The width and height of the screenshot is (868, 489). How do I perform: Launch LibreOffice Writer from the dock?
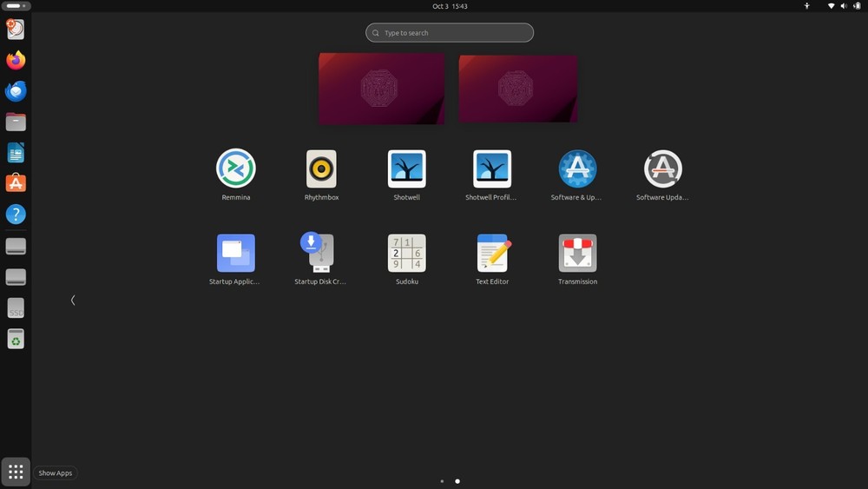(x=16, y=152)
